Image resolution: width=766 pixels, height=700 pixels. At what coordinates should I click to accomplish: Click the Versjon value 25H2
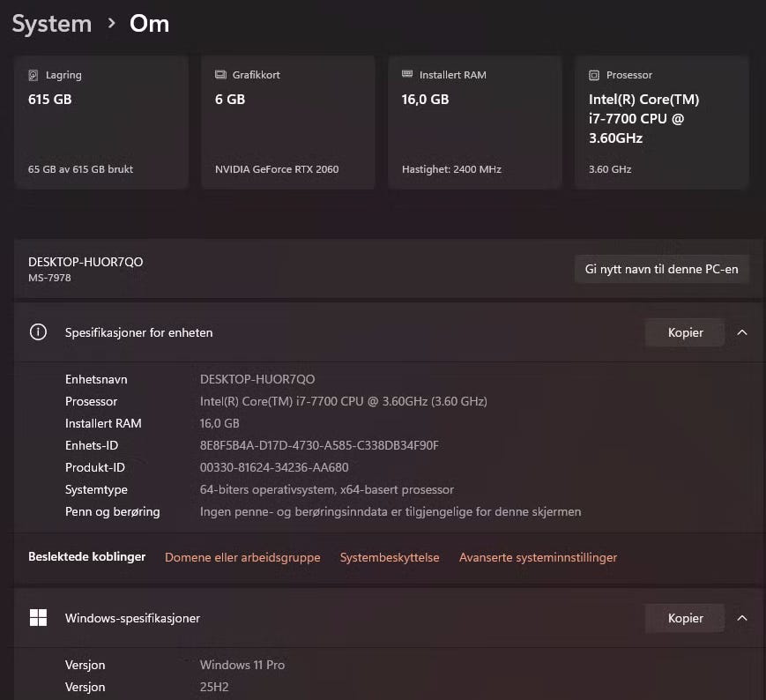(x=214, y=687)
